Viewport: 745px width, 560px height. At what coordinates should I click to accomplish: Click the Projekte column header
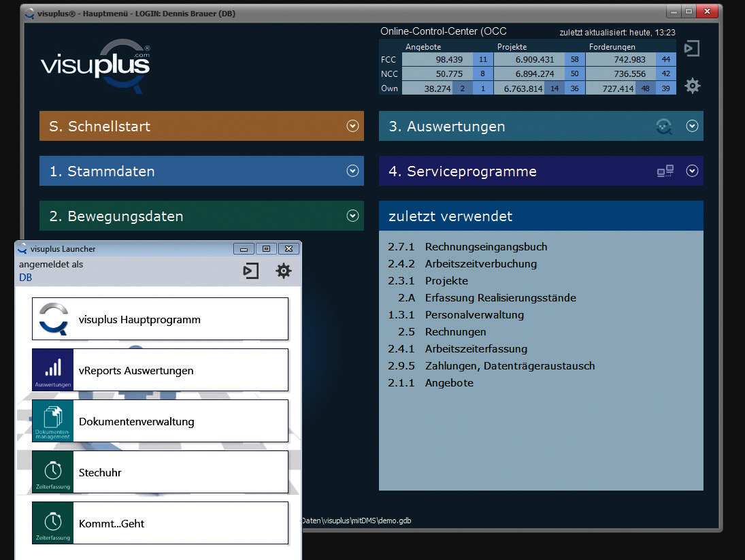[512, 46]
